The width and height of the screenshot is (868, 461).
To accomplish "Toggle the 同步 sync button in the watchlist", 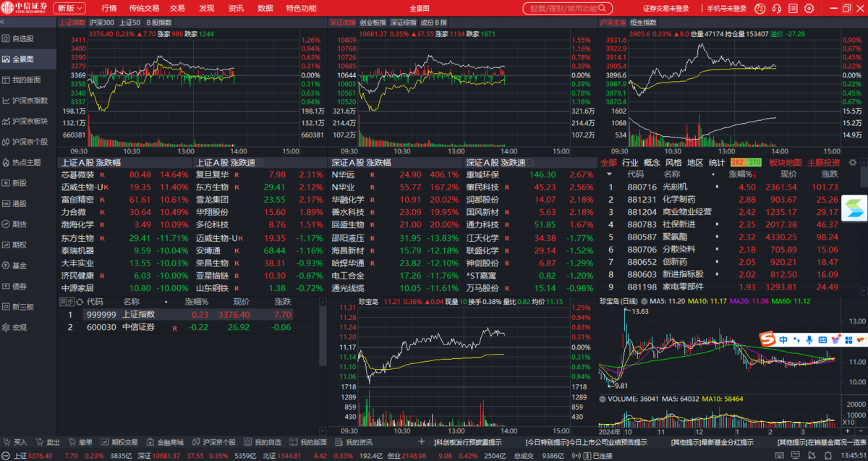I will (x=67, y=301).
